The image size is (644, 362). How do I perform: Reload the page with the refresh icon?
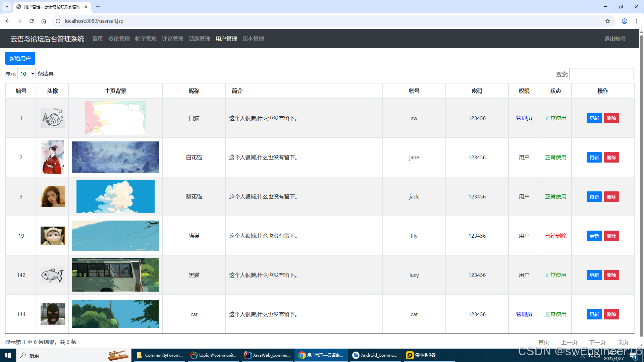point(32,21)
